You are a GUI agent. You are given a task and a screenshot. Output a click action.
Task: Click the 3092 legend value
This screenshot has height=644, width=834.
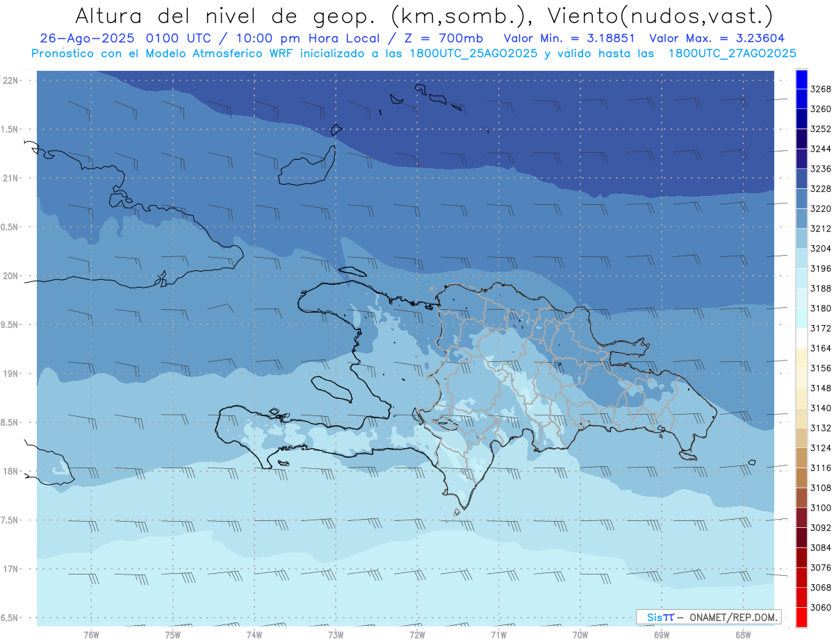(821, 528)
